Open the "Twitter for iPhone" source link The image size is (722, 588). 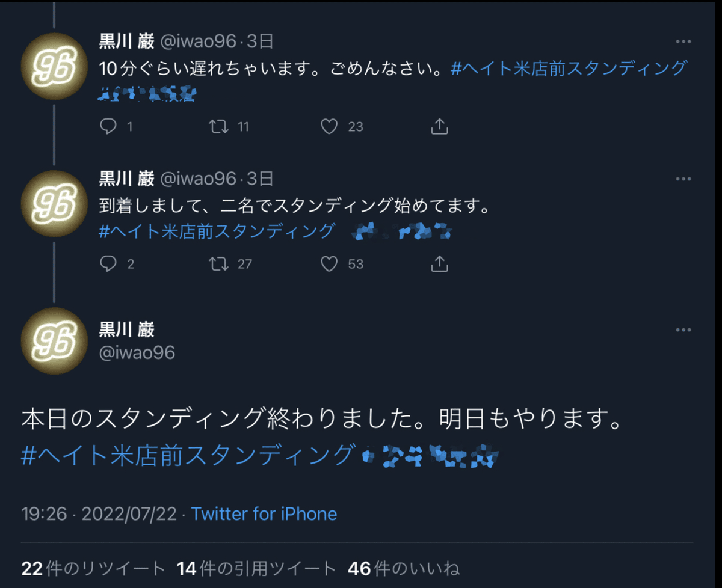tap(264, 514)
